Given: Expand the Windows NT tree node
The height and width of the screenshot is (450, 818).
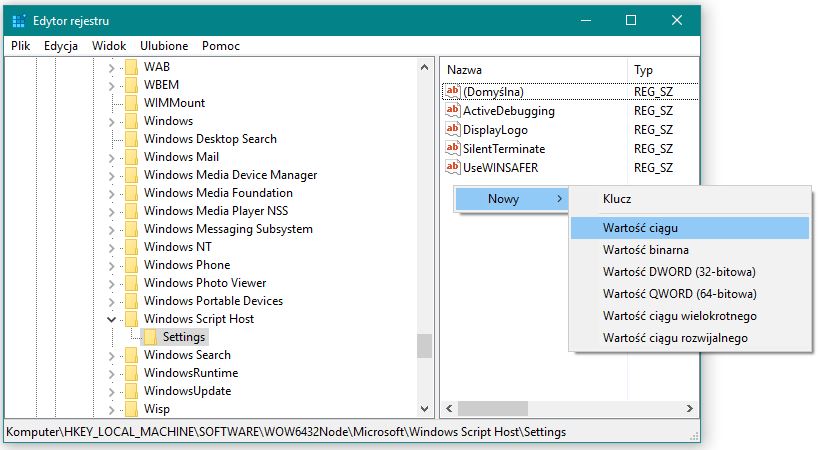Looking at the screenshot, I should click(111, 248).
